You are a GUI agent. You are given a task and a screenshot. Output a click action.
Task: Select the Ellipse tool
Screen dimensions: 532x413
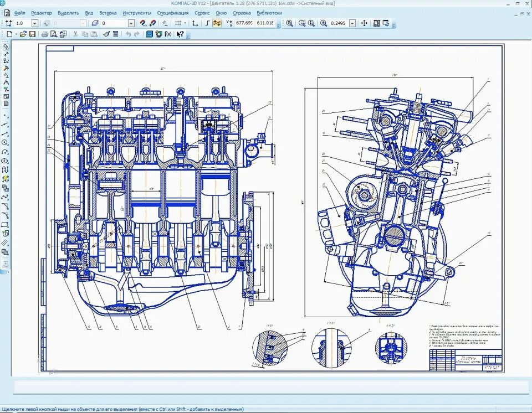[x=5, y=162]
